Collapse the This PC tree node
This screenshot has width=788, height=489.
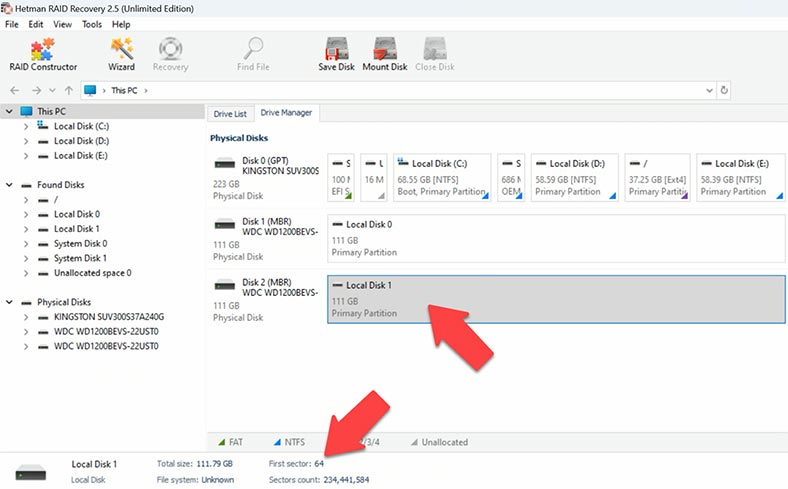pyautogui.click(x=9, y=112)
